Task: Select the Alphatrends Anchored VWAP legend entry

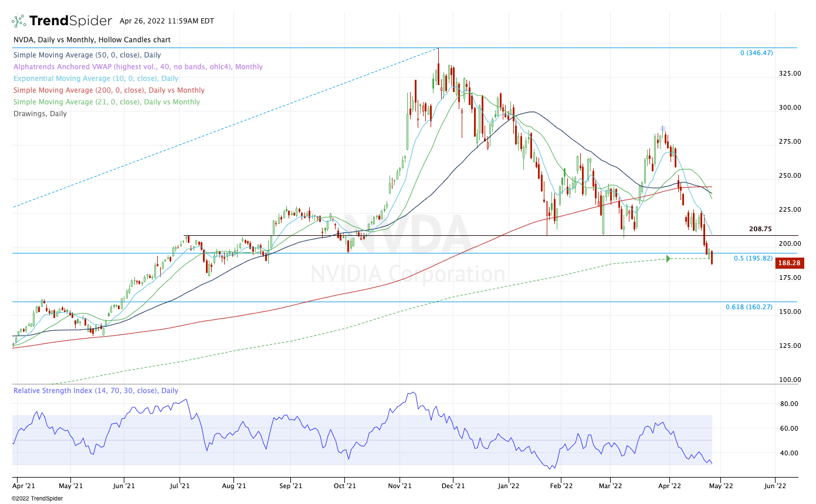Action: coord(138,67)
